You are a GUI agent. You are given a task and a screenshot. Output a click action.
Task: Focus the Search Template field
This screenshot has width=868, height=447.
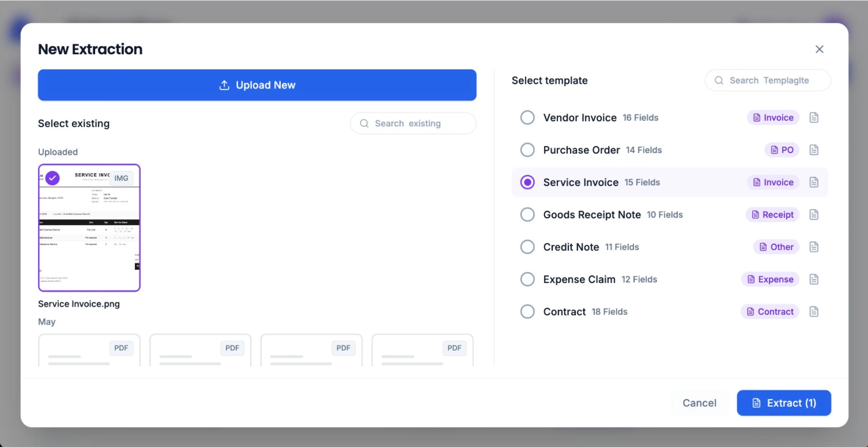pos(768,81)
